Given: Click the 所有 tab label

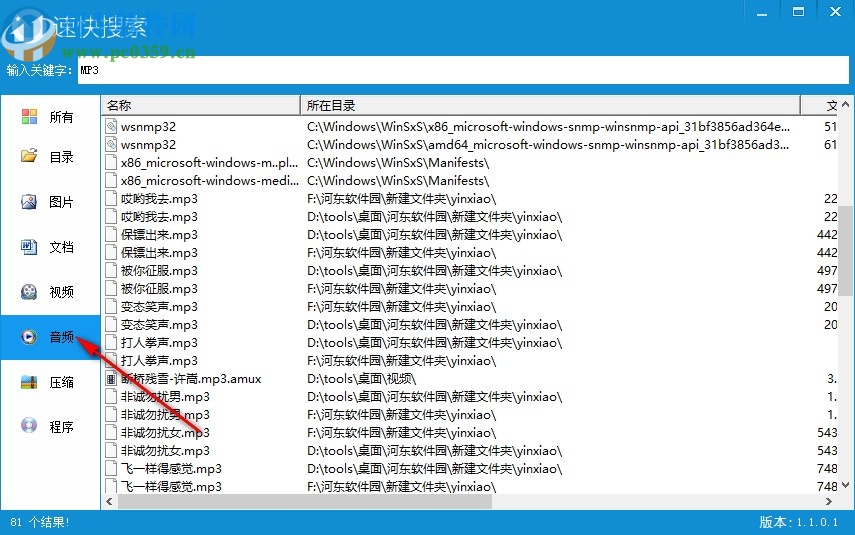Looking at the screenshot, I should pyautogui.click(x=61, y=117).
